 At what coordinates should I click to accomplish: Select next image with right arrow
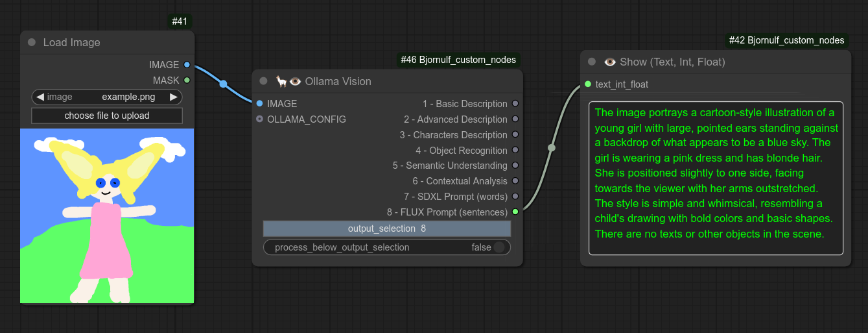(x=174, y=97)
